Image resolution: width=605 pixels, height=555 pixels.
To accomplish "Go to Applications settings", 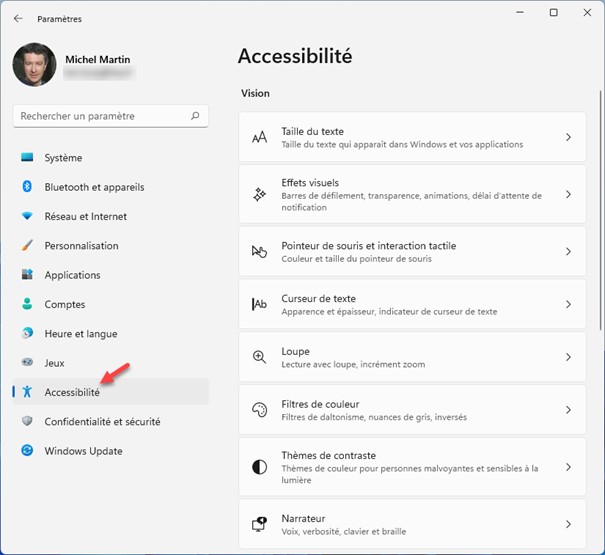I will click(72, 275).
